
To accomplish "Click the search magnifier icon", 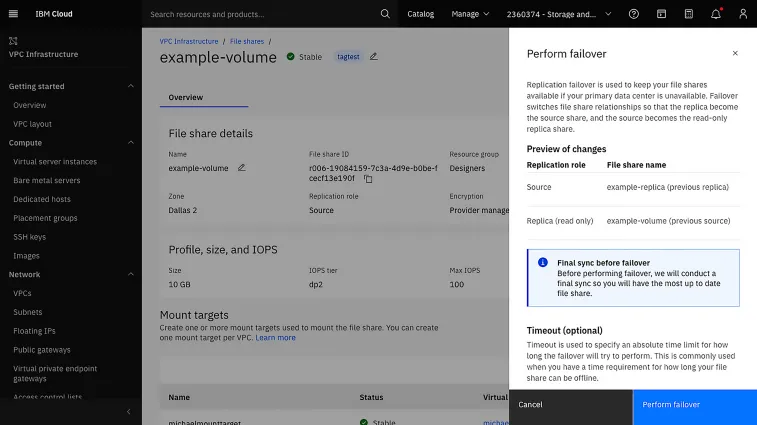I will (385, 14).
